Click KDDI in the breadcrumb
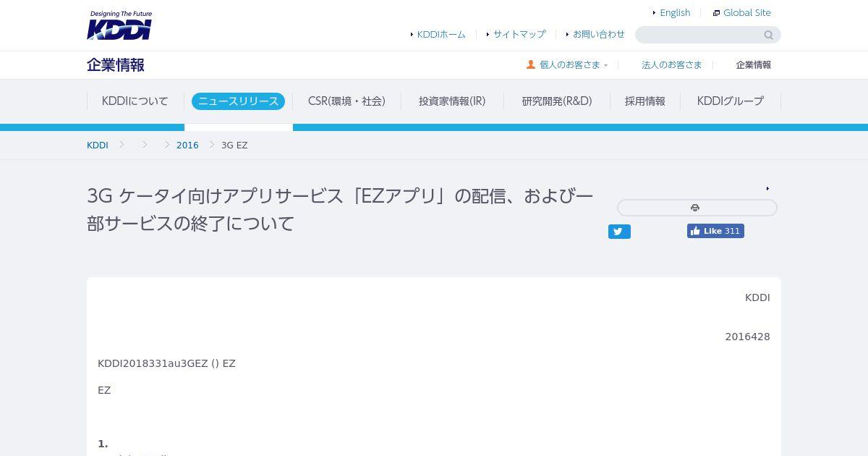868x456 pixels. tap(98, 145)
